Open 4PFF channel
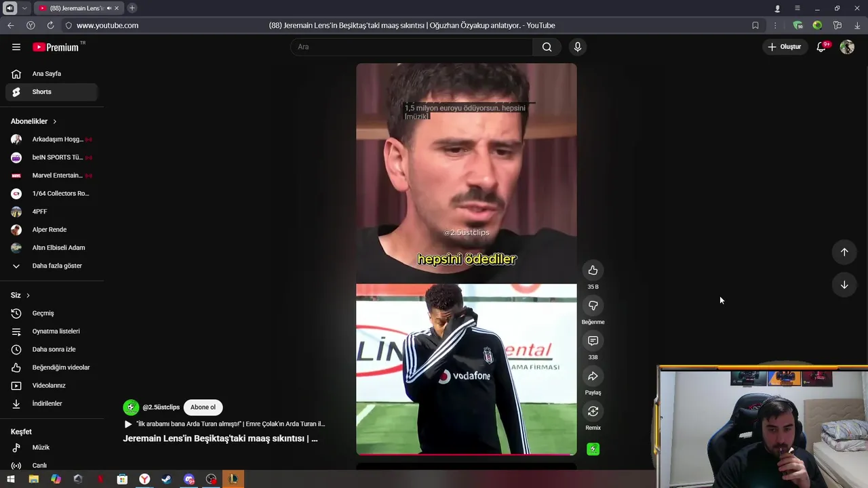This screenshot has height=488, width=868. pos(51,211)
